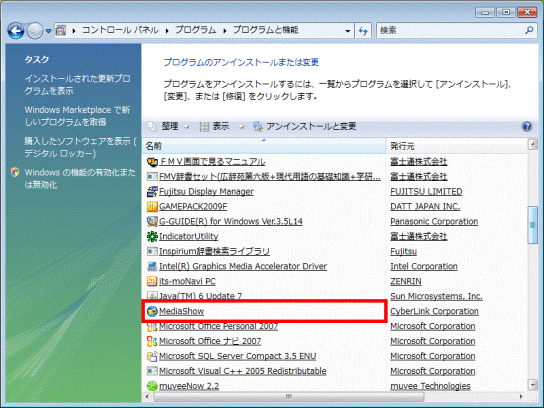Select its-moNavi PC entry name

[187, 281]
